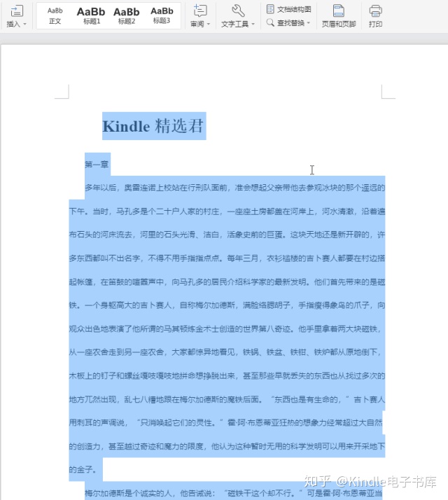Click the Kindle 精选君 title text
Screen dimensions: 448x500
point(153,126)
